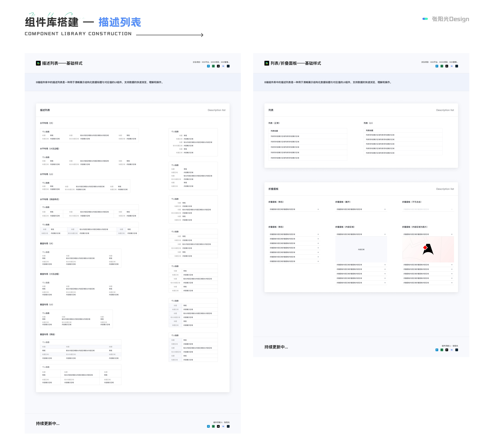Click dark navy icon in right panel footer

(x=457, y=350)
